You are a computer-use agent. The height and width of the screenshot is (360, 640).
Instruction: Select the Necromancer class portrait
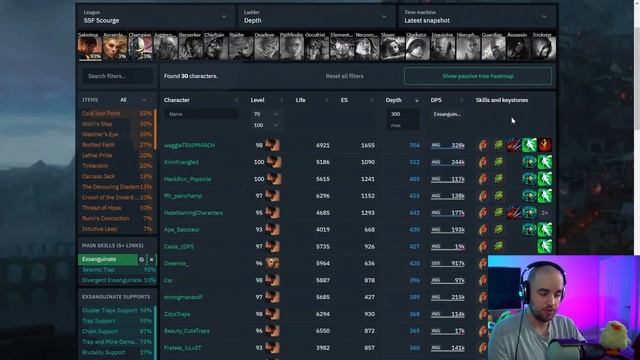tap(367, 47)
